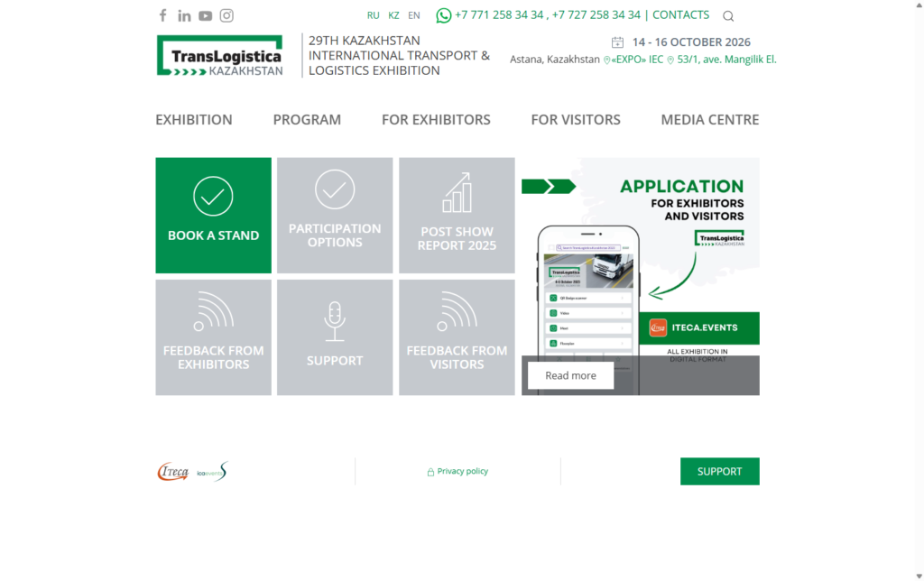Viewport: 924px width, 581px height.
Task: Expand the FOR EXHIBITORS menu
Action: tap(436, 119)
